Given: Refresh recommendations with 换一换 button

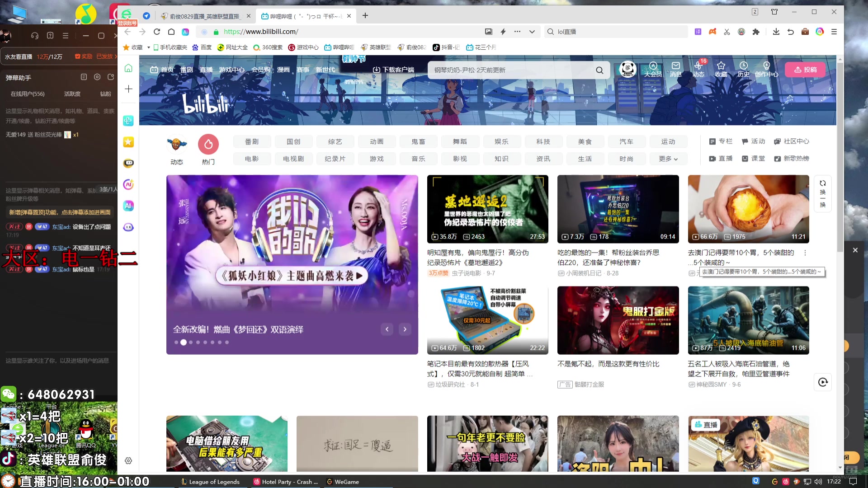Looking at the screenshot, I should [823, 193].
